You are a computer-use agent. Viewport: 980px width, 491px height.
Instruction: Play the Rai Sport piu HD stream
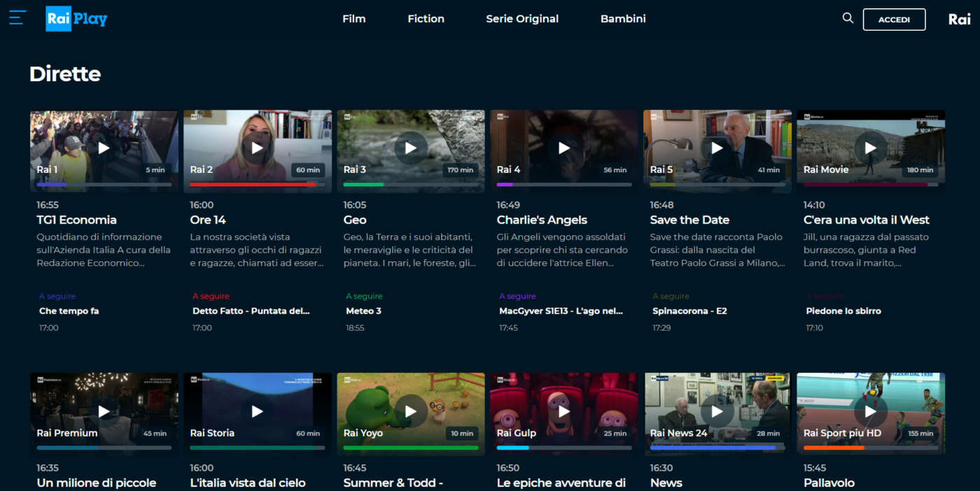coord(870,411)
